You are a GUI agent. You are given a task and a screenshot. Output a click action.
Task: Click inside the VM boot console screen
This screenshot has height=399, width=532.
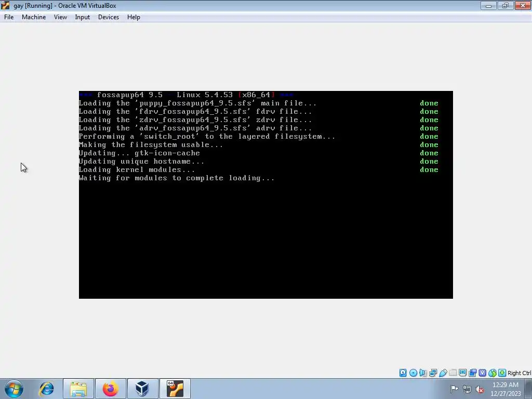265,195
